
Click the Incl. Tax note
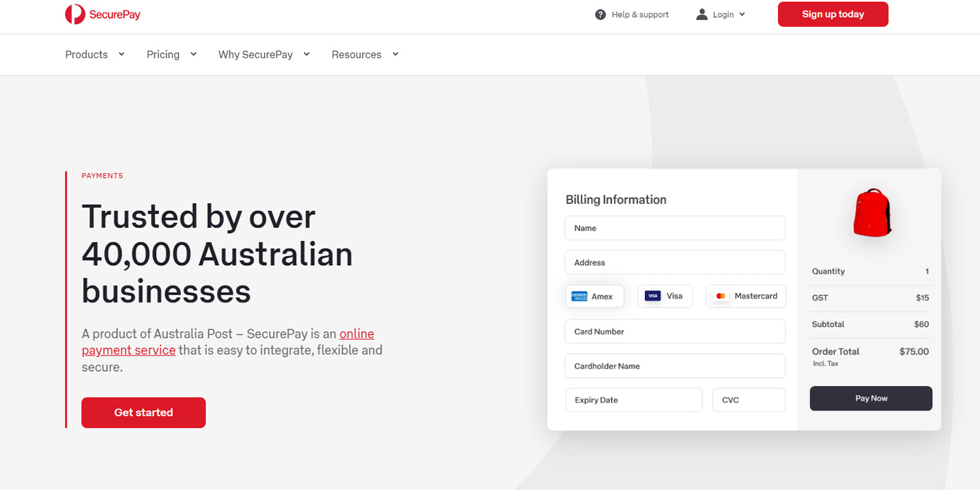[825, 363]
